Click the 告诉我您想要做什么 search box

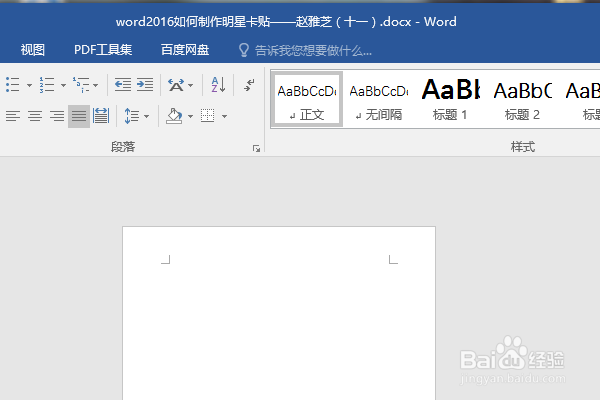(x=313, y=50)
